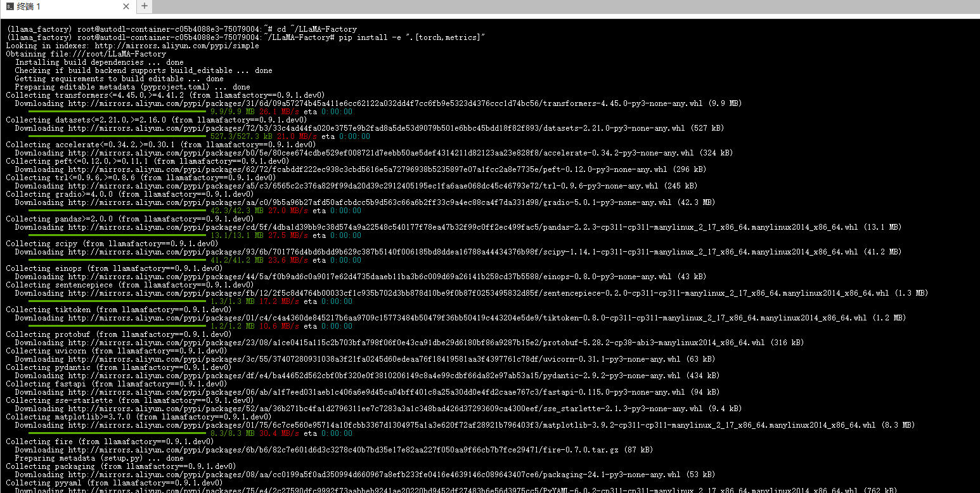980x493 pixels.
Task: Open a new terminal tab with plus button
Action: tap(145, 6)
